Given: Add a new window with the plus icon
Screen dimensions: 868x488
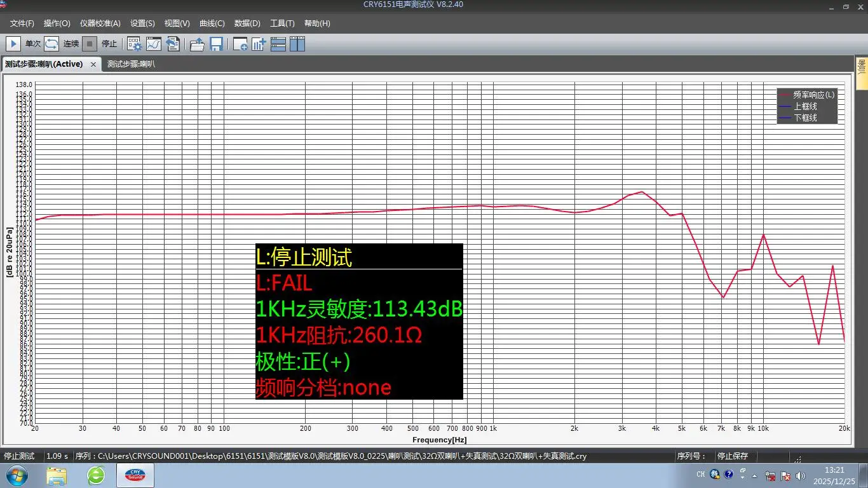Looking at the screenshot, I should [x=240, y=44].
